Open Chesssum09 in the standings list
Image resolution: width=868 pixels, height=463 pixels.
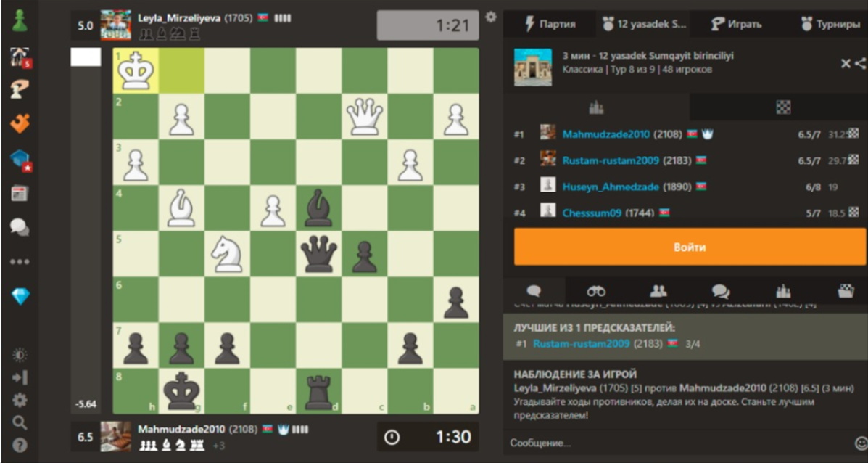pos(592,213)
